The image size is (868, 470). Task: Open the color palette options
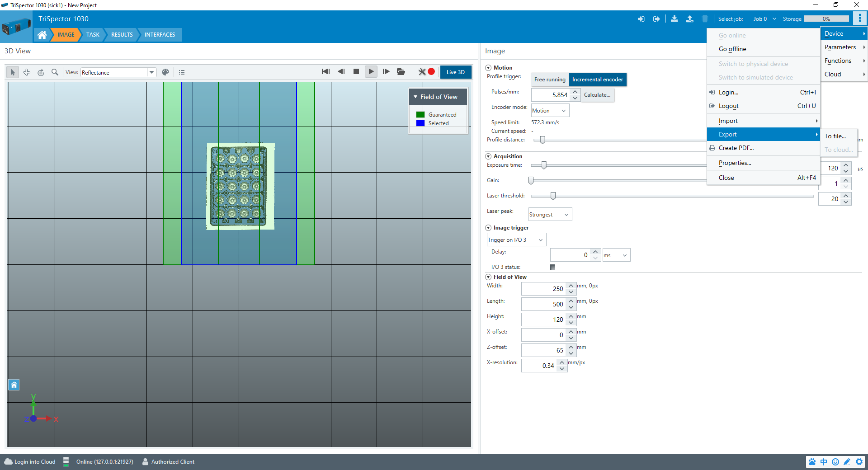click(165, 72)
